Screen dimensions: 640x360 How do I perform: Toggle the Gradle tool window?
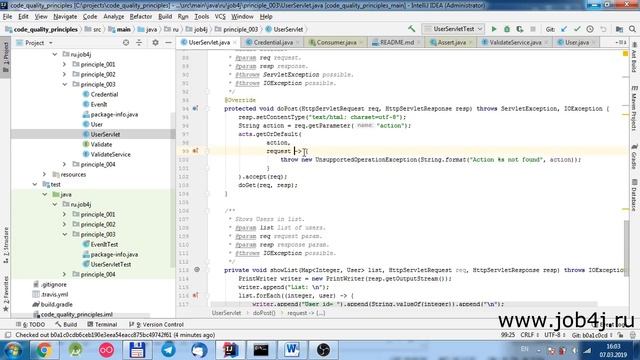click(634, 157)
